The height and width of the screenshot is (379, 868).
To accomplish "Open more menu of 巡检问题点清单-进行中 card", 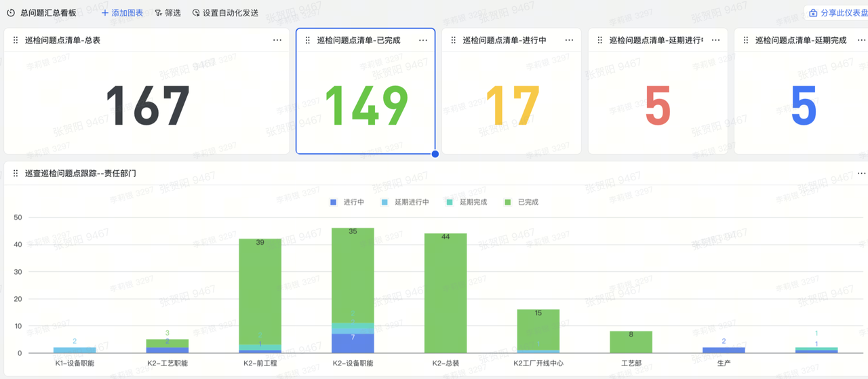I will click(x=570, y=41).
